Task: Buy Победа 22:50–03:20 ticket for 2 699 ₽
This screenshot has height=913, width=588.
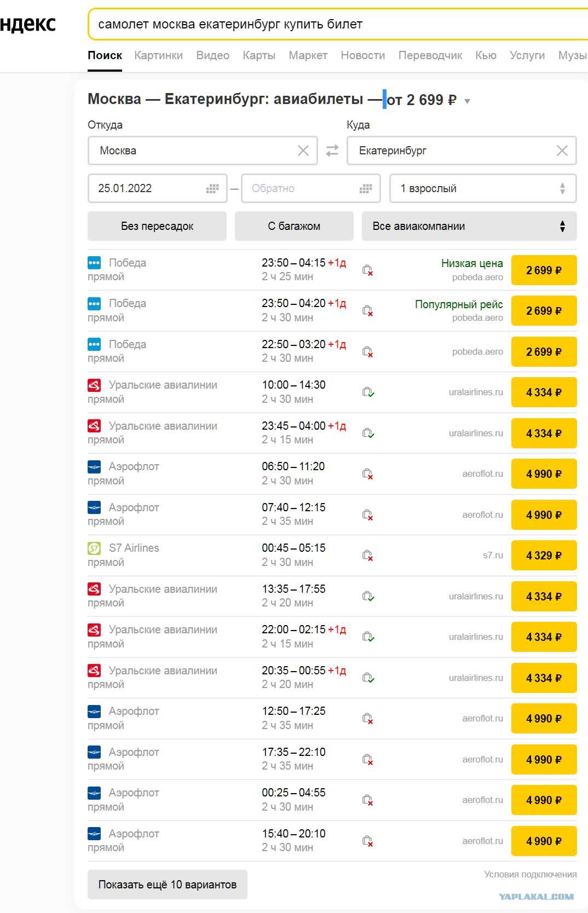Action: point(544,352)
